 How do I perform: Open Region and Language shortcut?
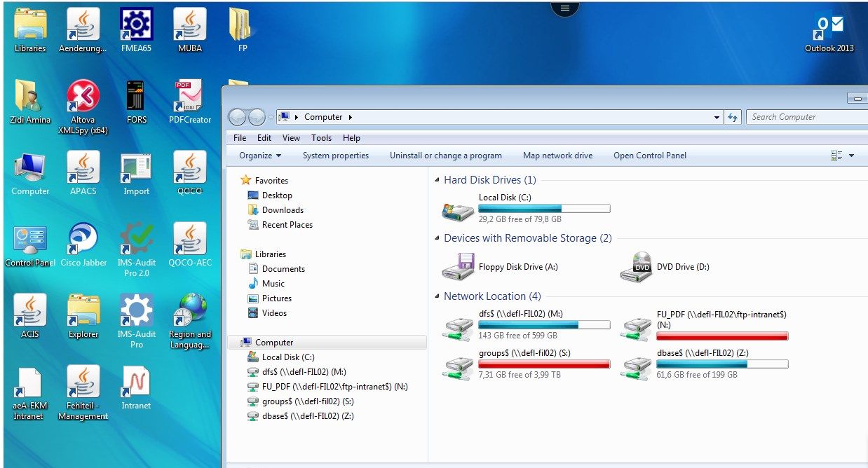pyautogui.click(x=190, y=321)
